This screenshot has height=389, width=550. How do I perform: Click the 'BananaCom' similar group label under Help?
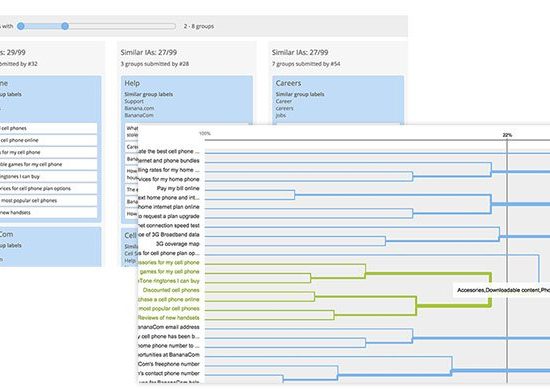(x=139, y=115)
